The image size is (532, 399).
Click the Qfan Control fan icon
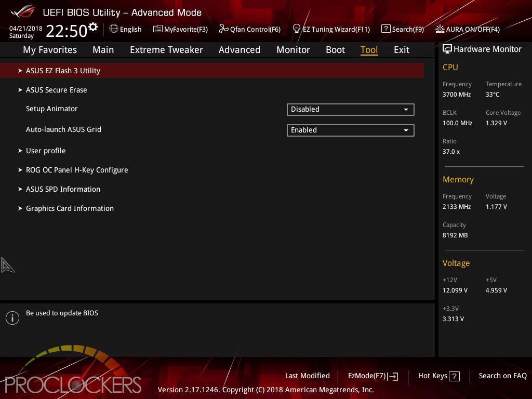pos(223,29)
